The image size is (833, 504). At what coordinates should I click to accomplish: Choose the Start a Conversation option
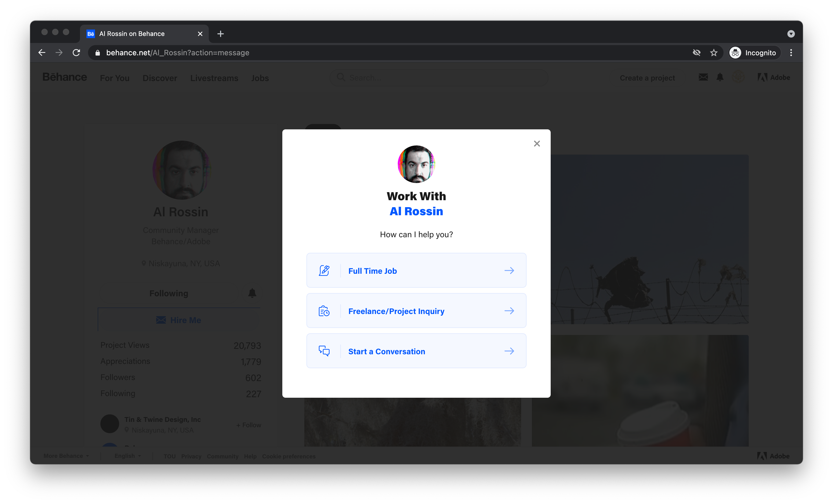(416, 351)
